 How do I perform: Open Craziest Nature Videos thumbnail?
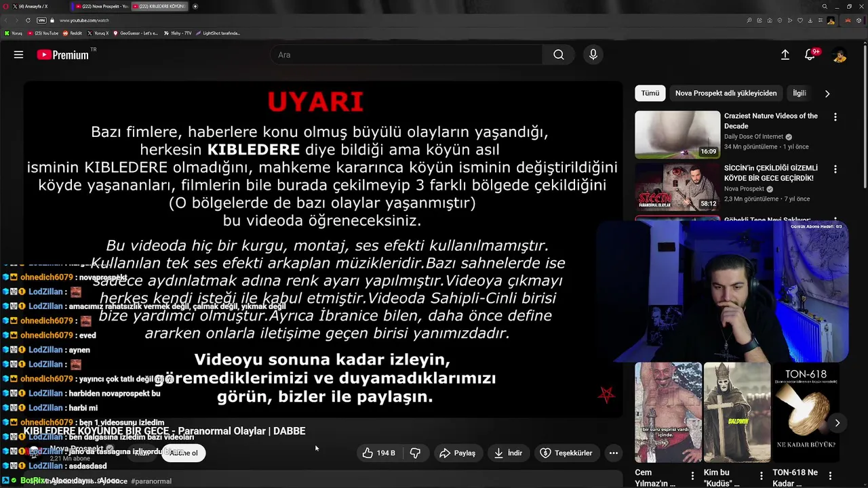677,134
